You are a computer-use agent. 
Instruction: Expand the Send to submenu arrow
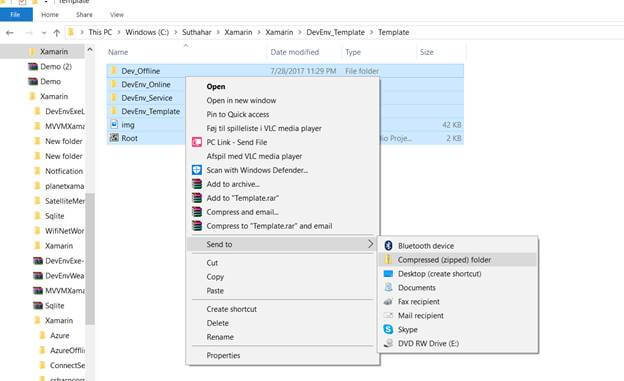(x=370, y=244)
